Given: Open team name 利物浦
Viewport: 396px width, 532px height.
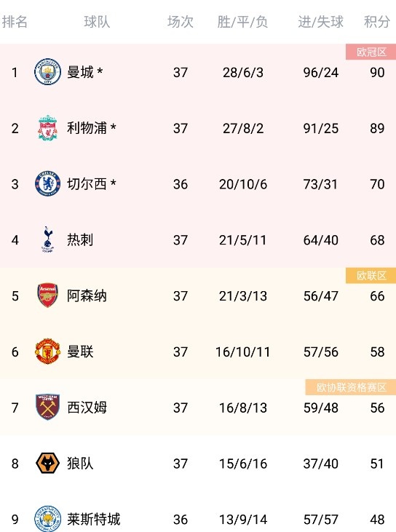Looking at the screenshot, I should (x=87, y=128).
